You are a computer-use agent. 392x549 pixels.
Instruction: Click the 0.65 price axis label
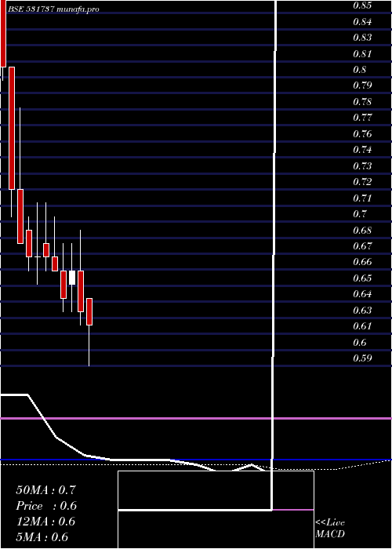point(362,278)
